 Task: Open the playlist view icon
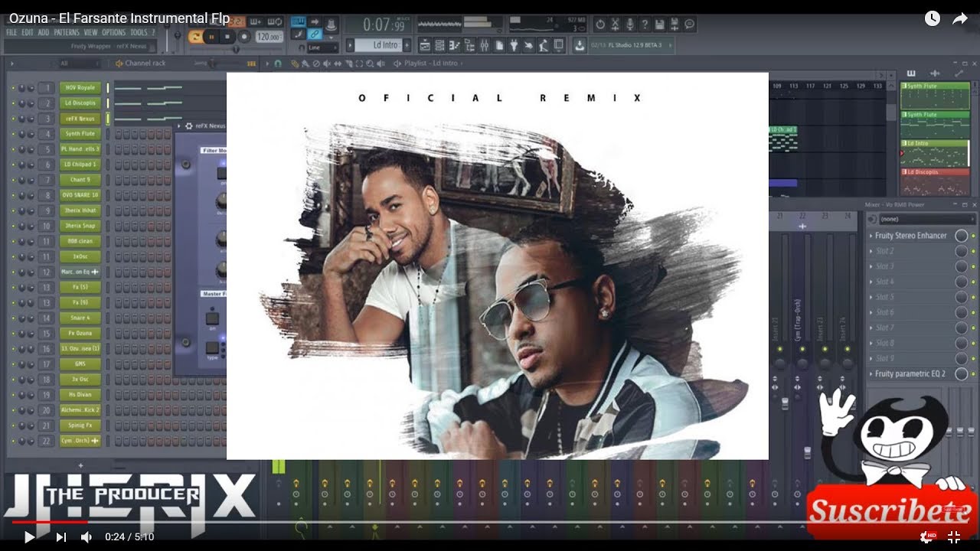point(425,45)
